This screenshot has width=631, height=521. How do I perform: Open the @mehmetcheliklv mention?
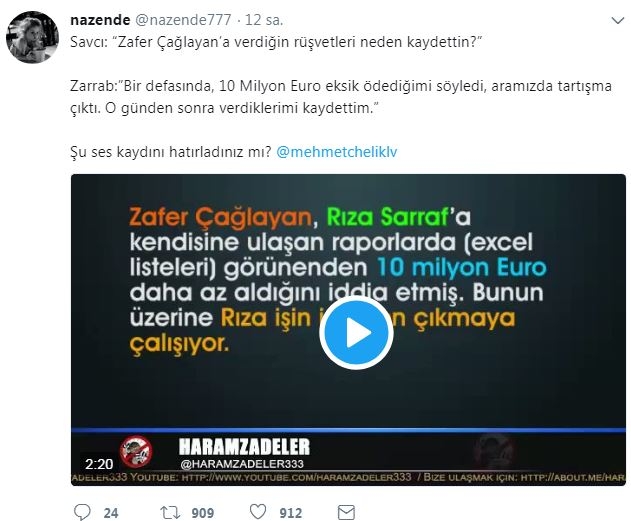coord(337,152)
